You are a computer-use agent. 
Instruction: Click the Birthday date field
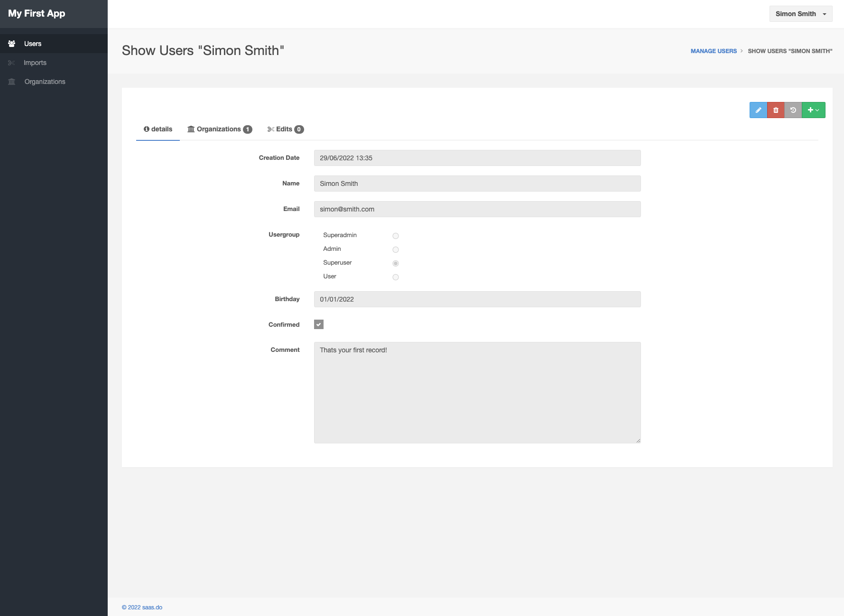pos(477,299)
